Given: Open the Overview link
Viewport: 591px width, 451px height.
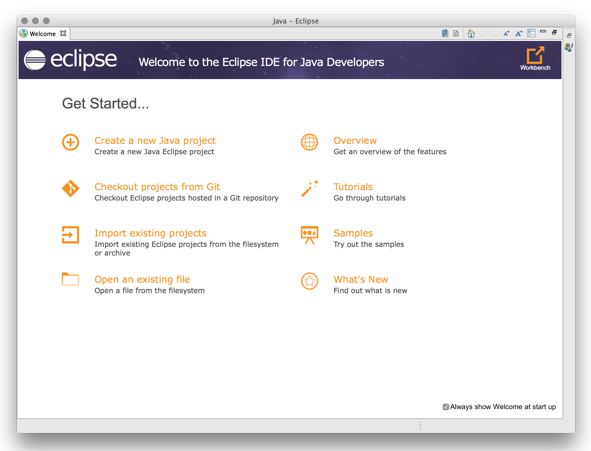Looking at the screenshot, I should click(x=355, y=141).
